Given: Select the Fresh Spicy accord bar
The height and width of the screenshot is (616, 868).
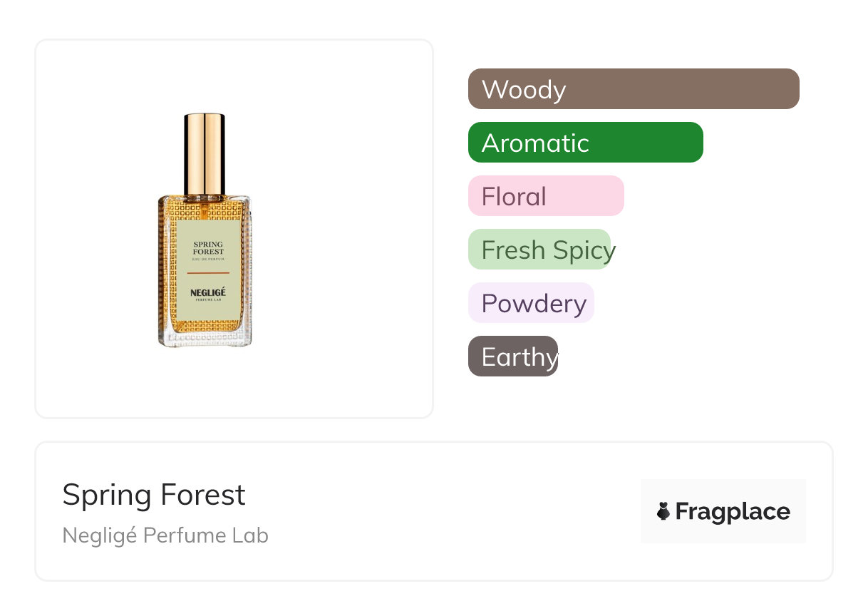Looking at the screenshot, I should [539, 250].
